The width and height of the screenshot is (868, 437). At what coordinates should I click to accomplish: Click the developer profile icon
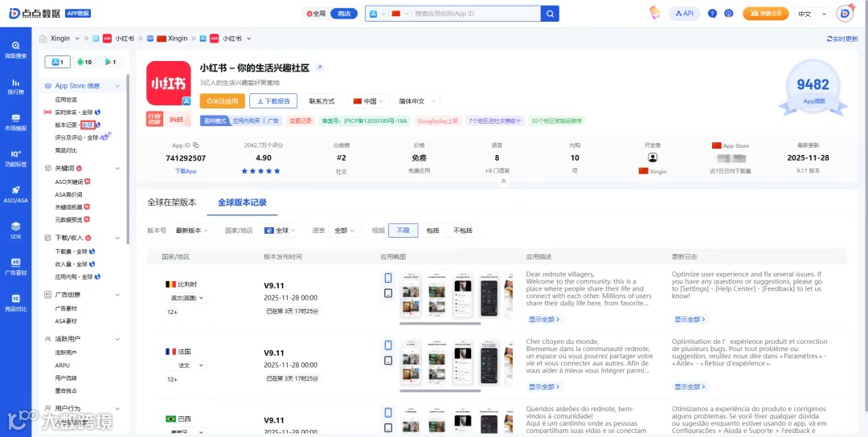653,157
